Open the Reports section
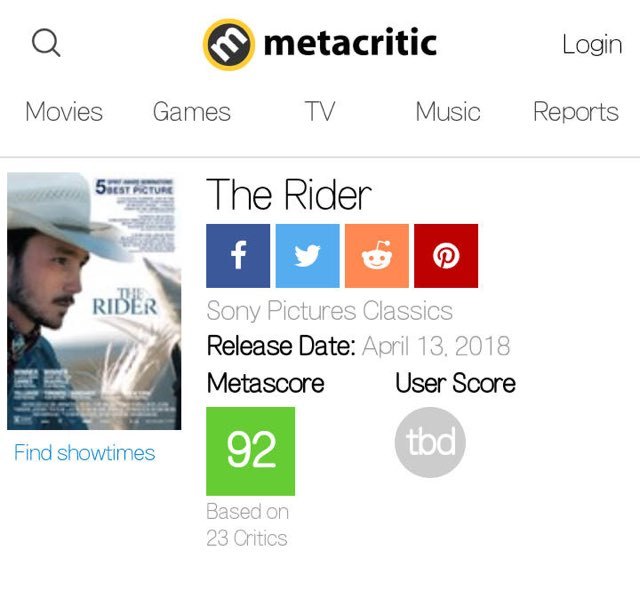 click(576, 112)
